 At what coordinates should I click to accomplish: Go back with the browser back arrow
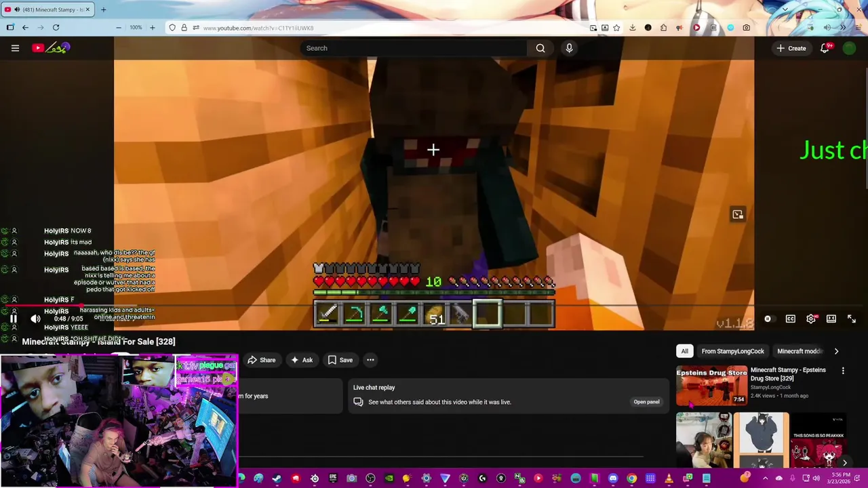25,28
